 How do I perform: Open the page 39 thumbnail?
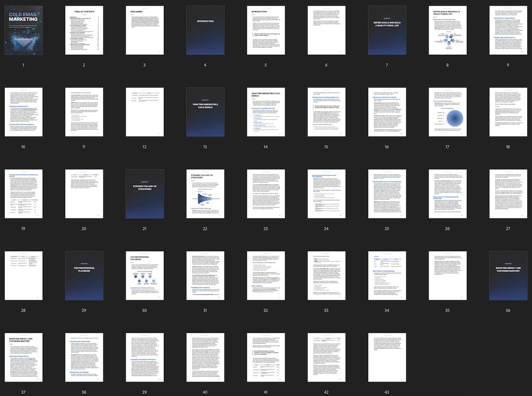pyautogui.click(x=145, y=358)
